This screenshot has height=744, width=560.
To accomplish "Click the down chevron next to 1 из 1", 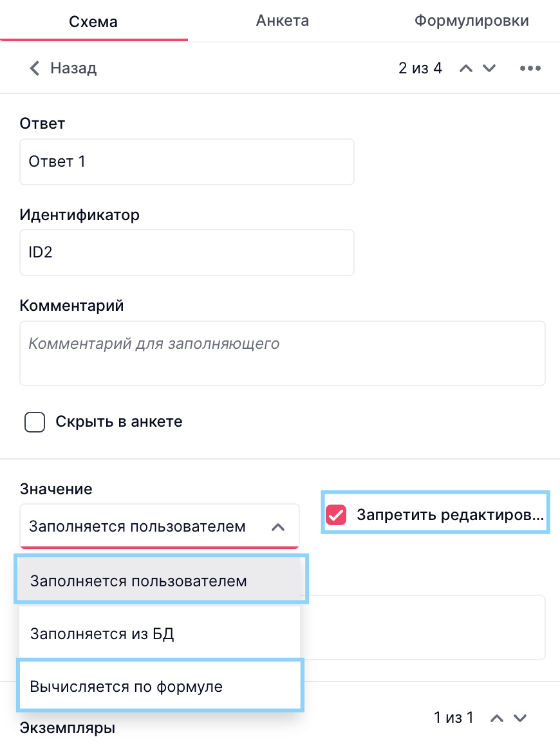I will click(x=520, y=718).
